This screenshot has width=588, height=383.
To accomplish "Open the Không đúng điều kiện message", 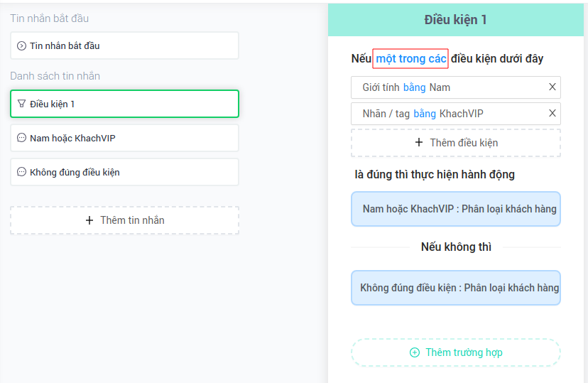I will 124,172.
